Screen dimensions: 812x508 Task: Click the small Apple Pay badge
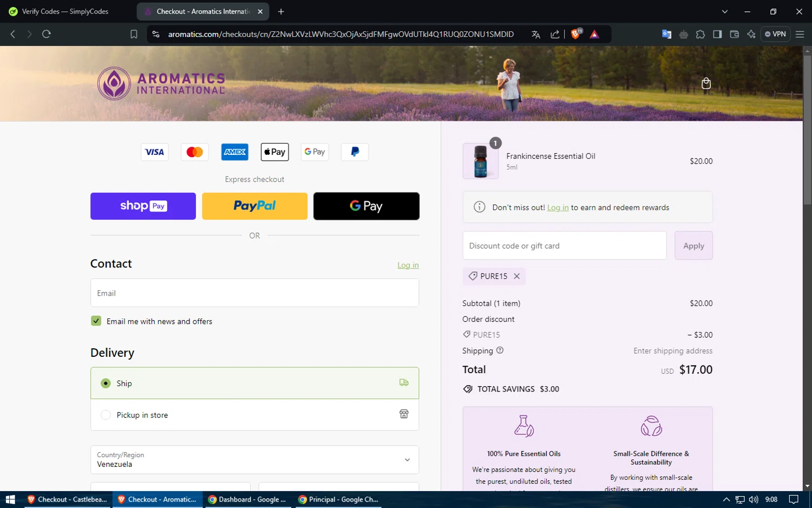click(x=274, y=152)
